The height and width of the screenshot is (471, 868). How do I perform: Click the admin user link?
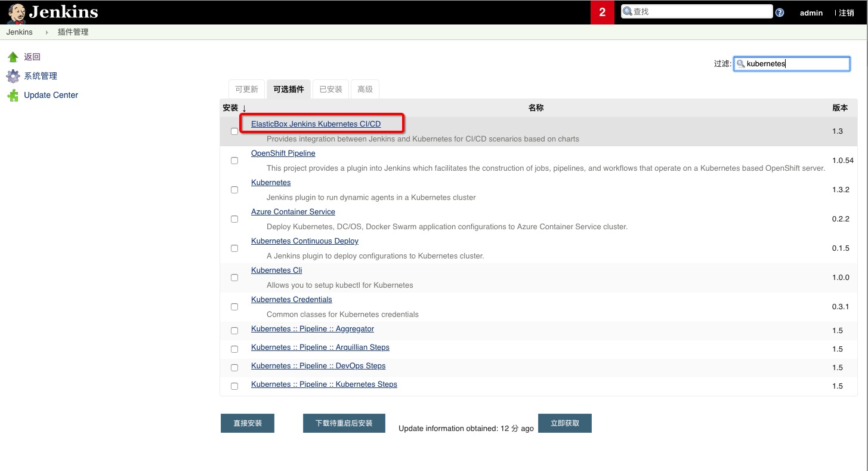click(x=811, y=13)
